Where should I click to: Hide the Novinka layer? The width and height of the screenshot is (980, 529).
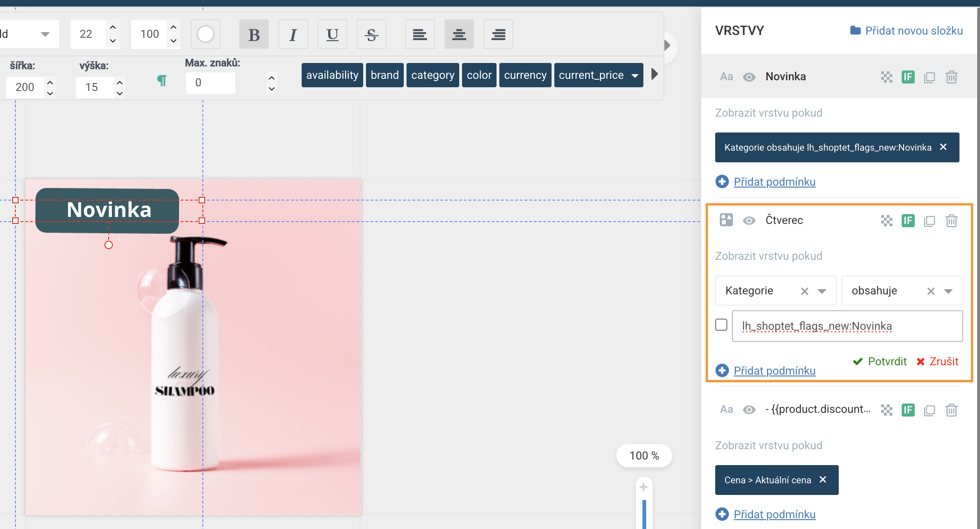click(x=749, y=77)
